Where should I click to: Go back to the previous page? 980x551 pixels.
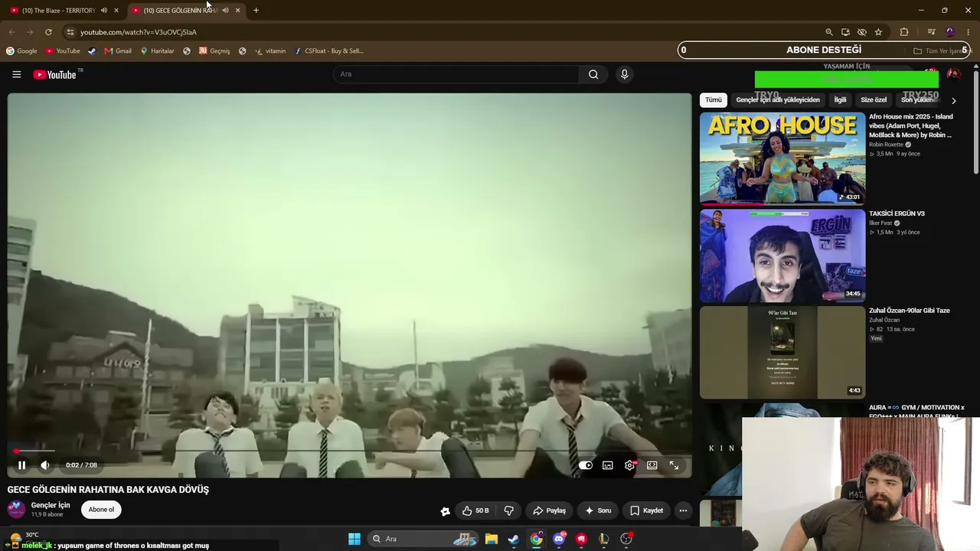point(11,32)
